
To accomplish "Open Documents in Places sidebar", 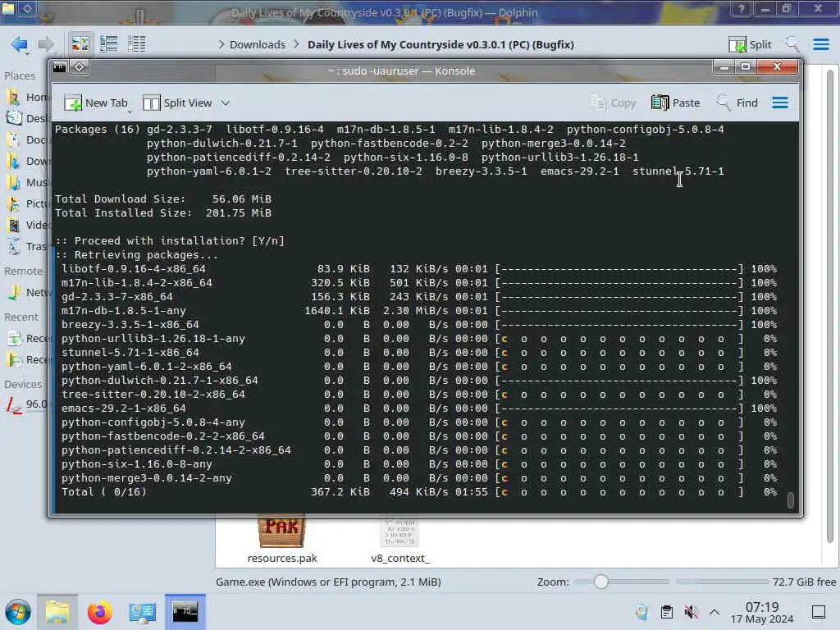I will point(27,139).
